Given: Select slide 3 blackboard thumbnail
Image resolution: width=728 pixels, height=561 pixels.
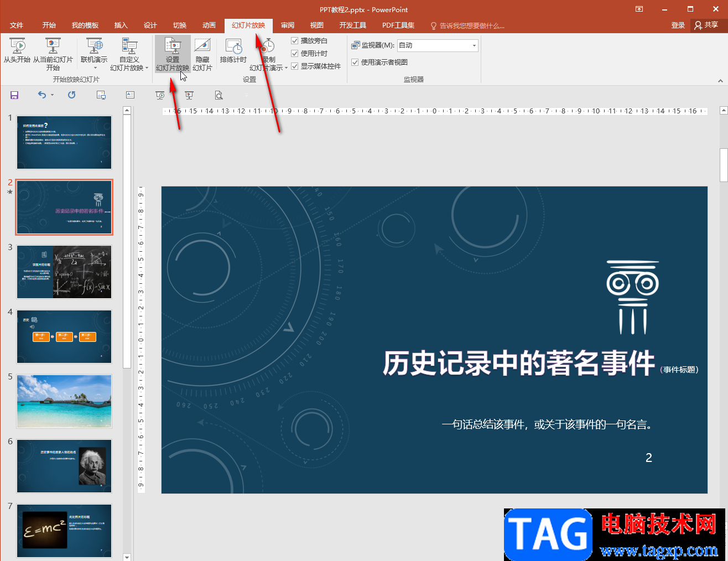Looking at the screenshot, I should tap(64, 272).
